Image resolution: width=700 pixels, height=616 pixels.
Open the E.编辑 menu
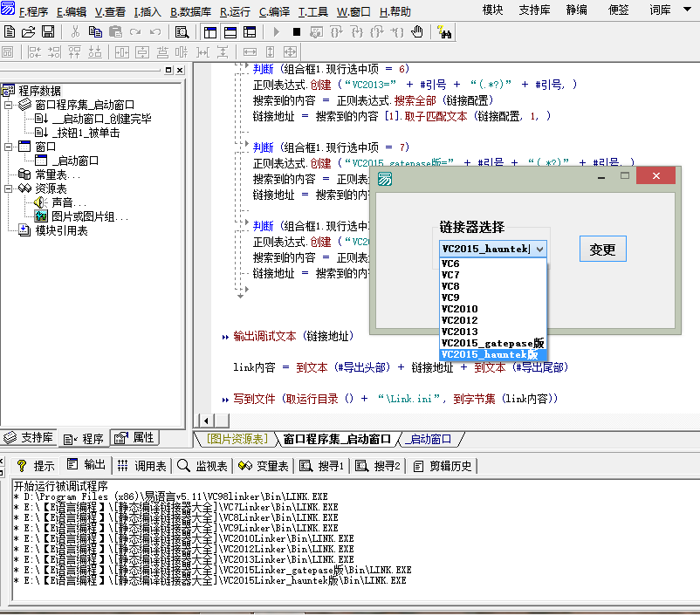pyautogui.click(x=72, y=12)
